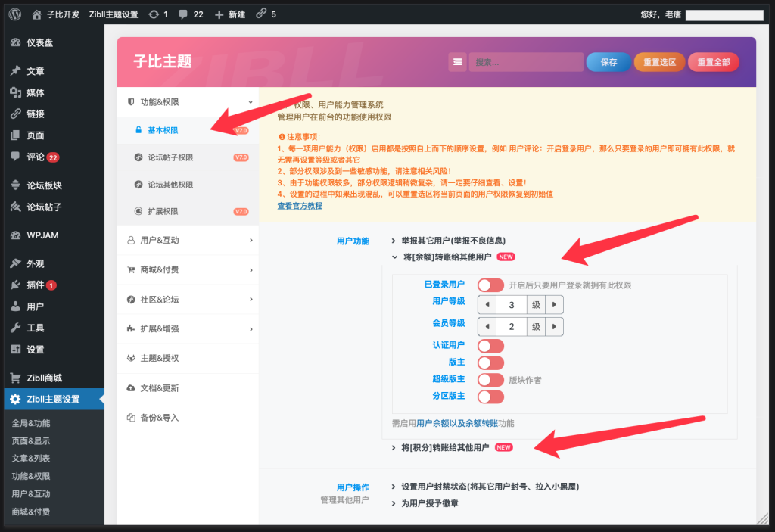Click the Zibll主题设置 gear icon
This screenshot has width=775, height=532.
click(16, 399)
